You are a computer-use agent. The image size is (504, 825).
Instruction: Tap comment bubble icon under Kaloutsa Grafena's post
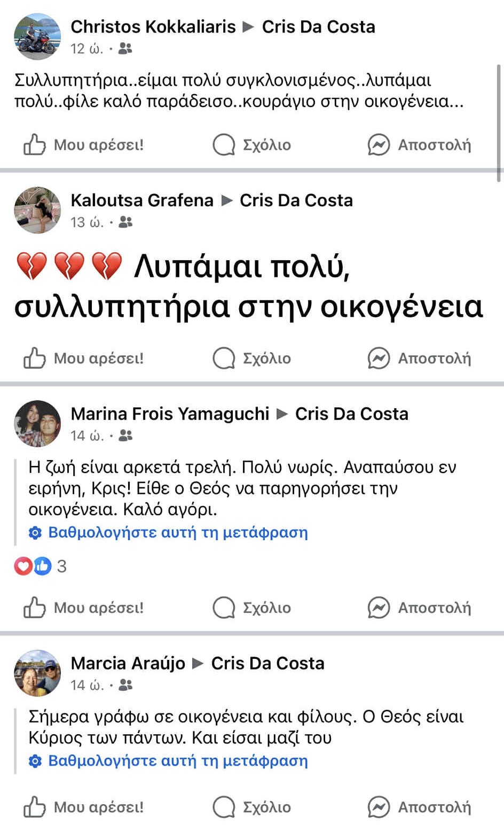[224, 359]
